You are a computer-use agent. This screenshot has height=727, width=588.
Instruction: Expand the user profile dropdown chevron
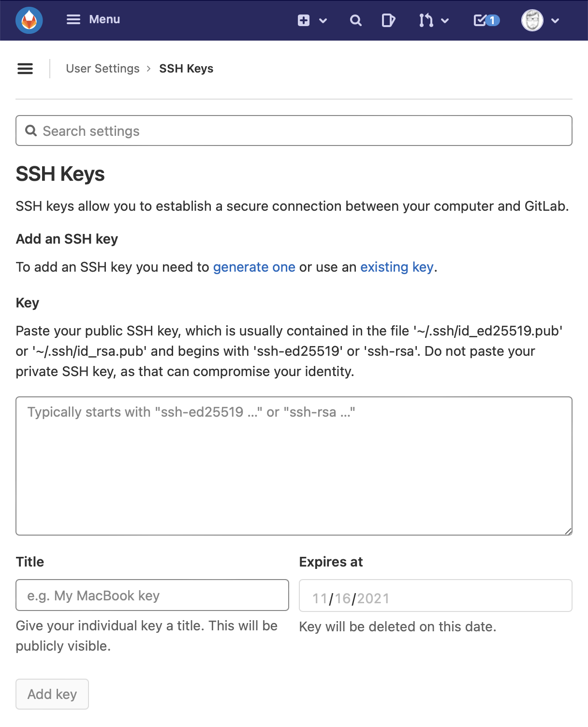pyautogui.click(x=555, y=21)
